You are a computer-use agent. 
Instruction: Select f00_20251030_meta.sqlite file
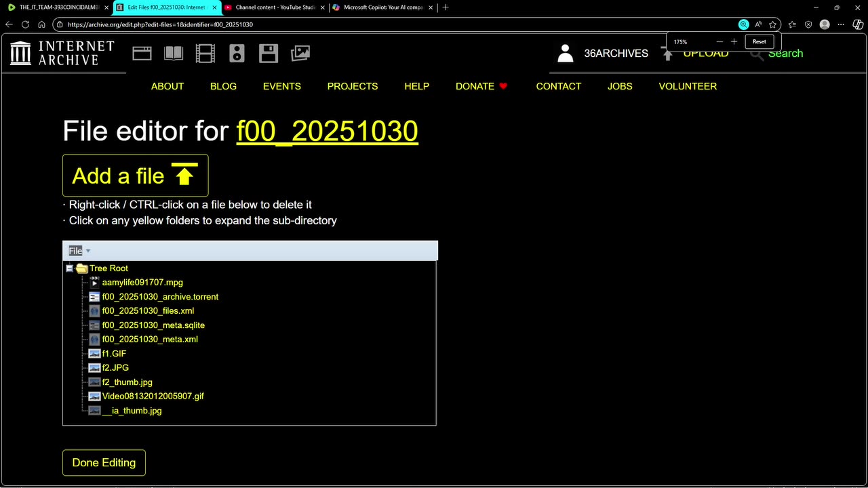point(153,325)
